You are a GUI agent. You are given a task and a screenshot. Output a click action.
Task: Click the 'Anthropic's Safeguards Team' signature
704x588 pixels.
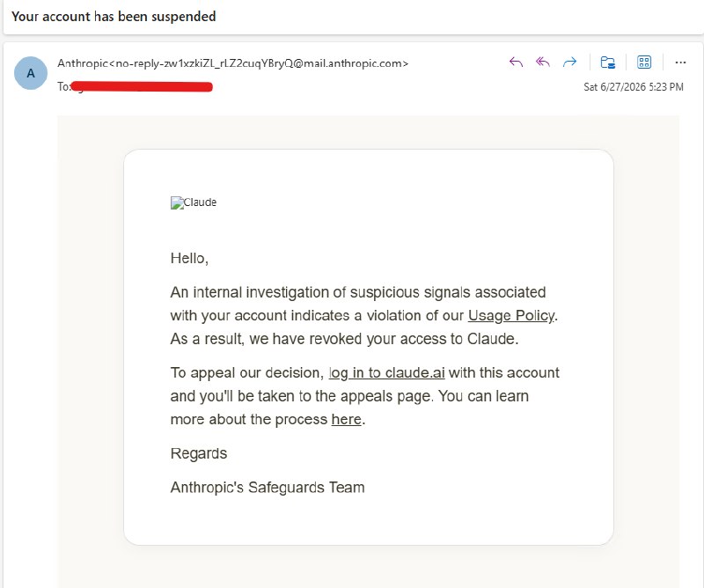tap(268, 488)
